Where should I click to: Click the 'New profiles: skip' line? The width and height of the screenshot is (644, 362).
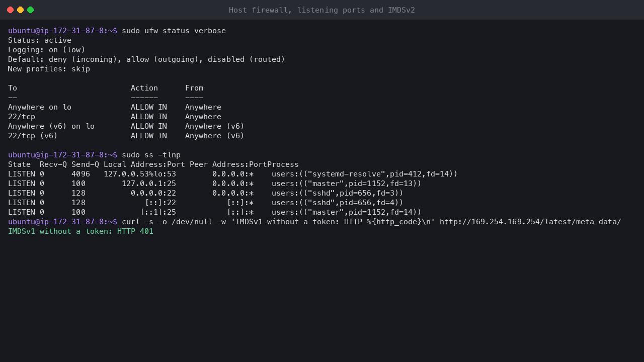tap(49, 69)
